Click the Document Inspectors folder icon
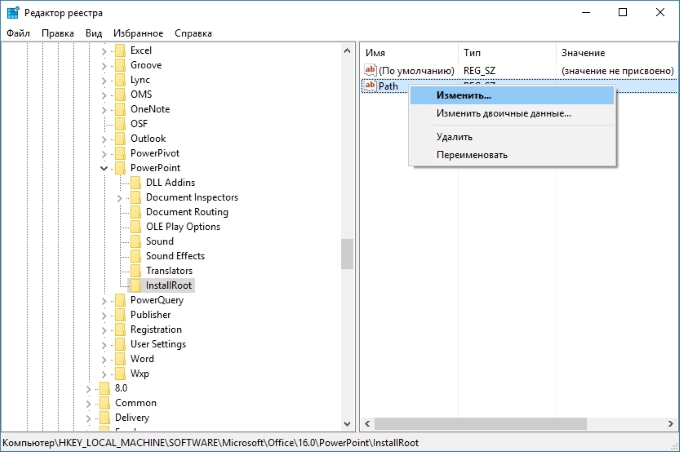This screenshot has height=452, width=680. tap(136, 197)
